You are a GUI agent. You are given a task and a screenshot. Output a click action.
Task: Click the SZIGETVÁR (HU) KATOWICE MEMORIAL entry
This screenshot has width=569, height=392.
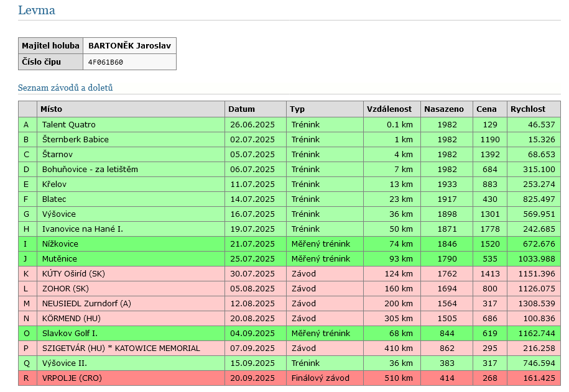(121, 349)
